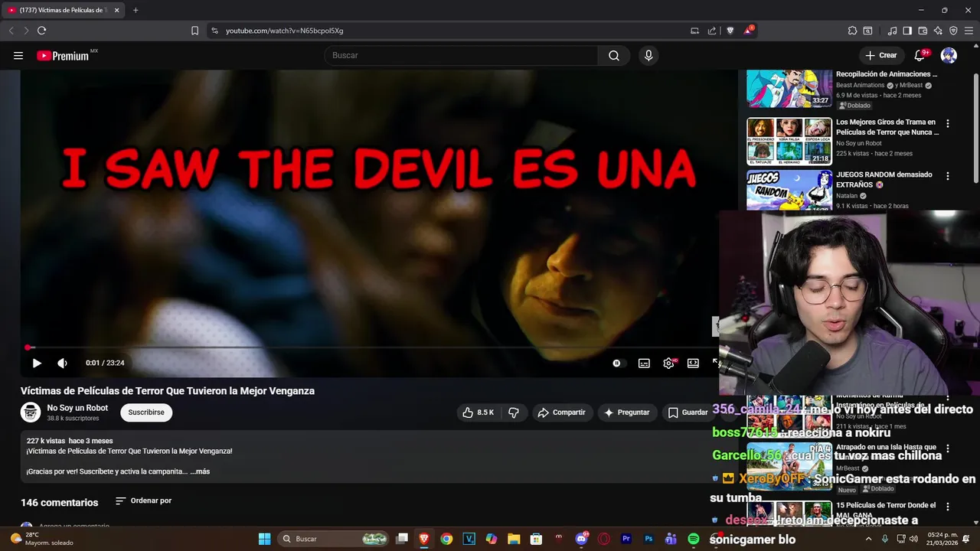Open the No Soy un Robot channel avatar
This screenshot has height=551, width=980.
(x=31, y=412)
